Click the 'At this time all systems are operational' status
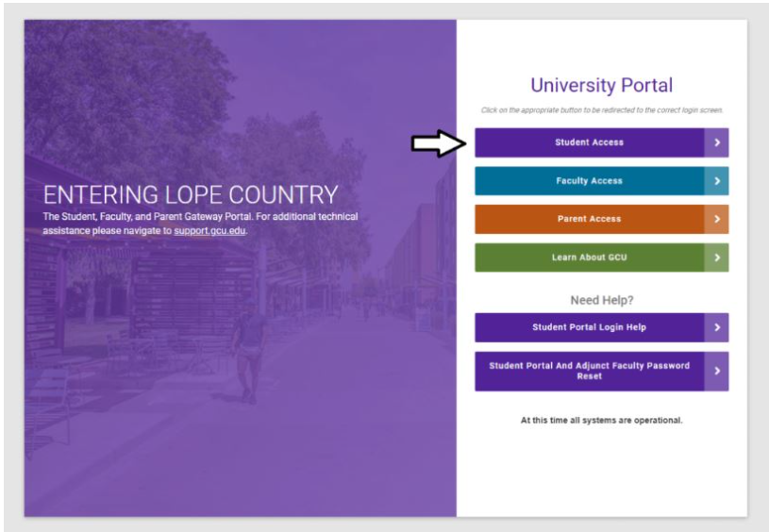The image size is (769, 532). coord(602,420)
